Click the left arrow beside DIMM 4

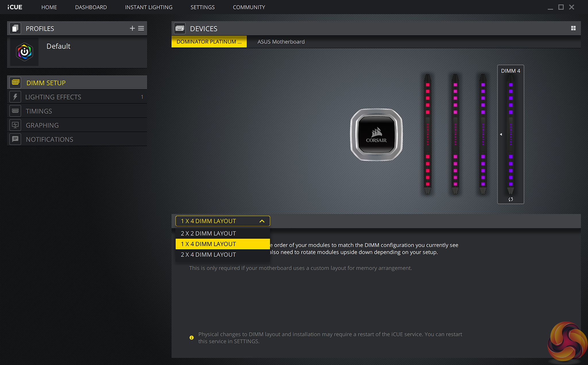pos(501,134)
